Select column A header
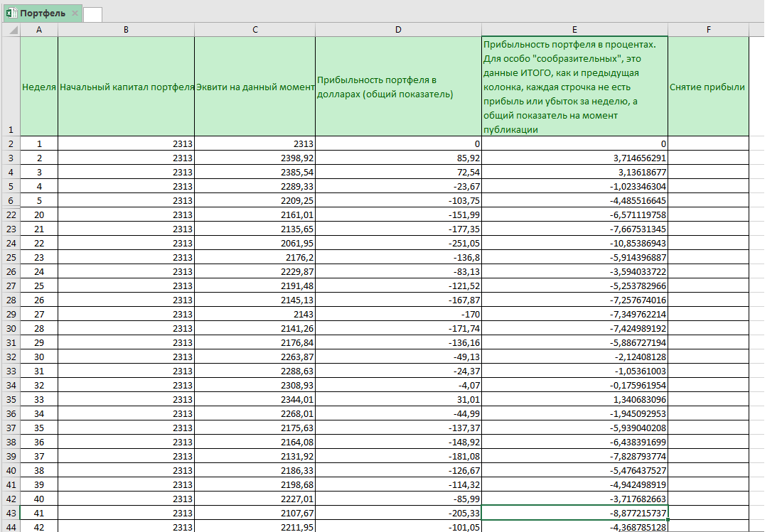This screenshot has width=782, height=532. coord(38,30)
